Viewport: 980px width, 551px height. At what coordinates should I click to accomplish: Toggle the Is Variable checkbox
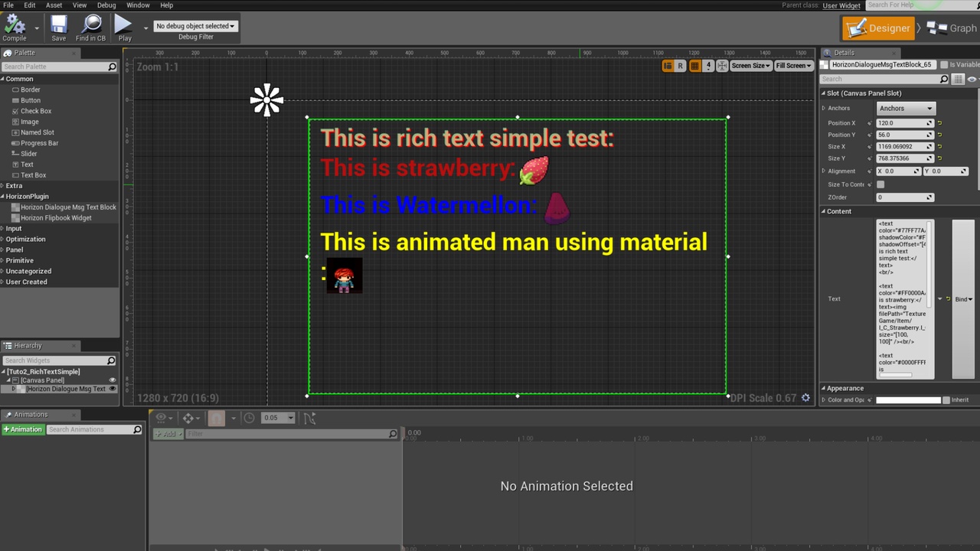point(944,65)
